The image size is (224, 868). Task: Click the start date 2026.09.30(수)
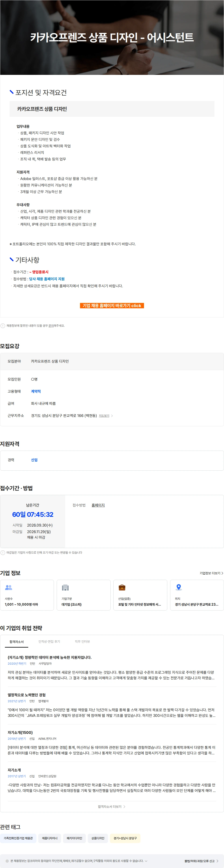(40, 525)
